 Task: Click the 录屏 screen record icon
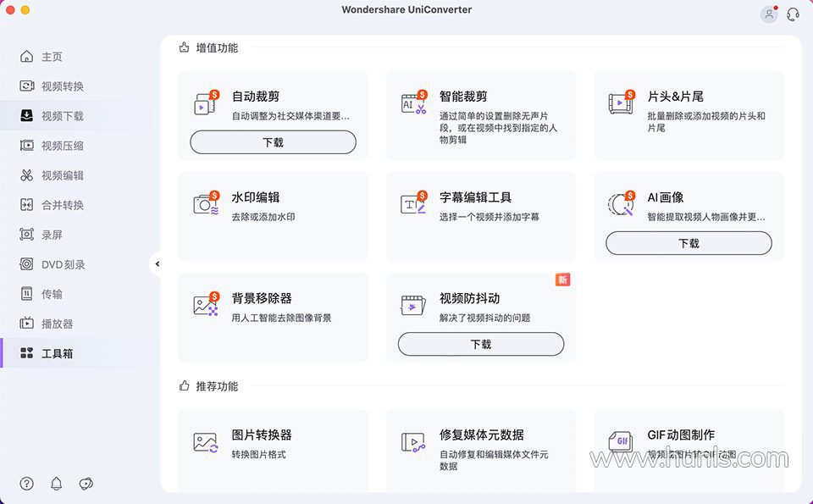pos(26,235)
